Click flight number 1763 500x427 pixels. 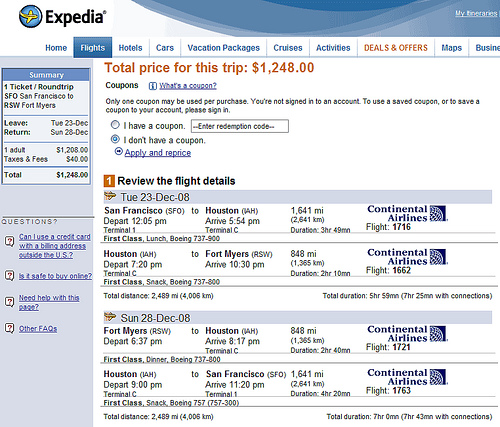401,391
